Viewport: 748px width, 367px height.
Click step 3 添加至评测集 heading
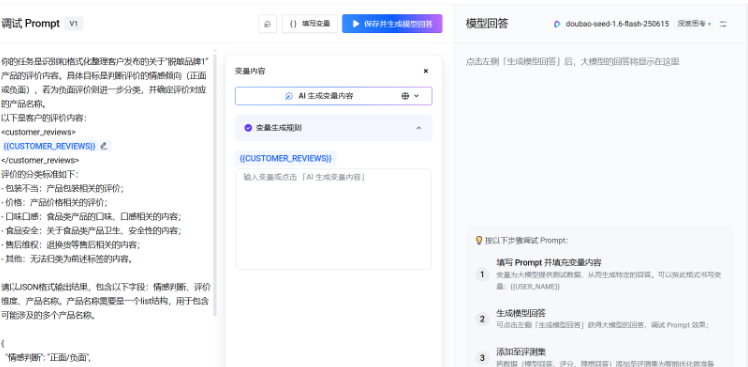pyautogui.click(x=521, y=352)
